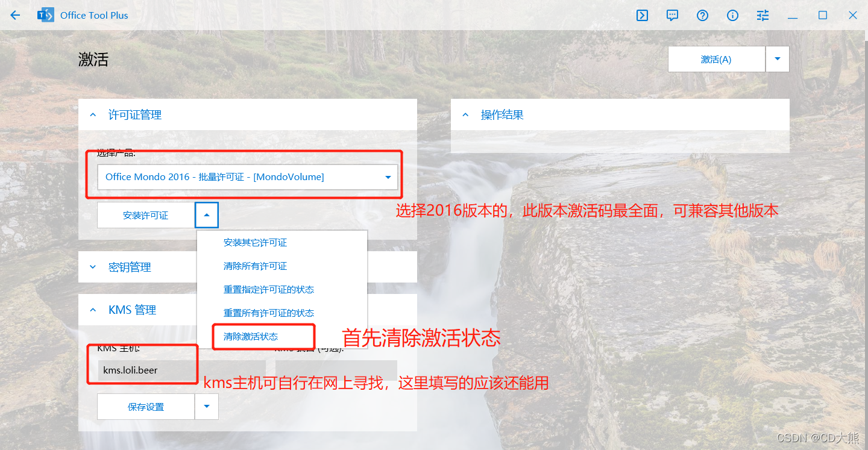Choose 重置所有许可证的状态

(x=282, y=313)
